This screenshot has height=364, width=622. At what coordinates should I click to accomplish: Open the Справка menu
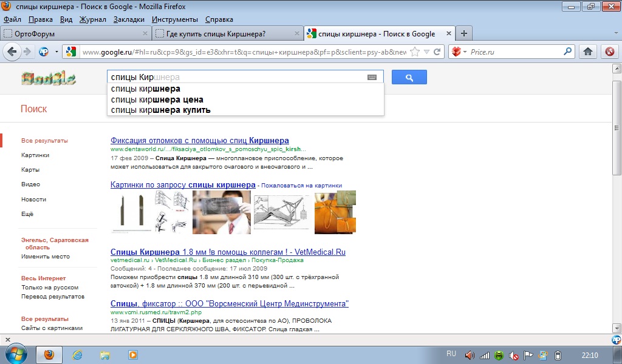click(219, 19)
